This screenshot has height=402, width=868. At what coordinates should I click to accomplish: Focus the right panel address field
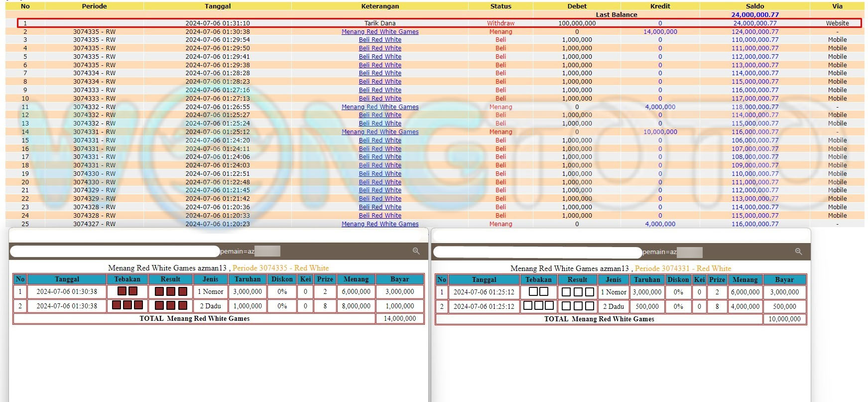[x=537, y=252]
